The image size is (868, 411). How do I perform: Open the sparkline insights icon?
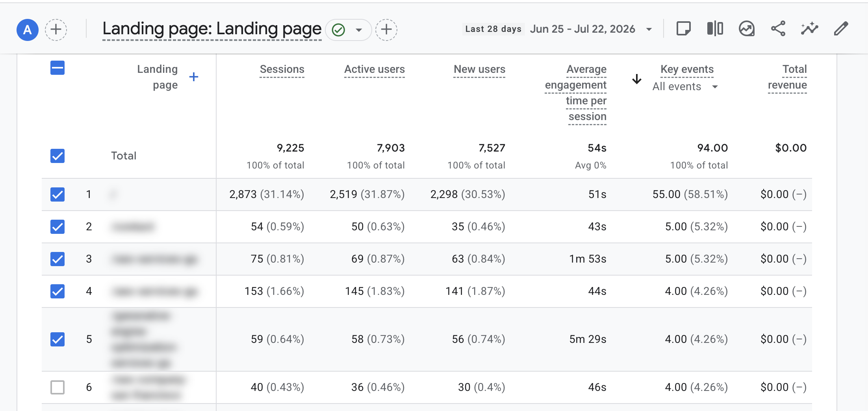[x=809, y=29]
